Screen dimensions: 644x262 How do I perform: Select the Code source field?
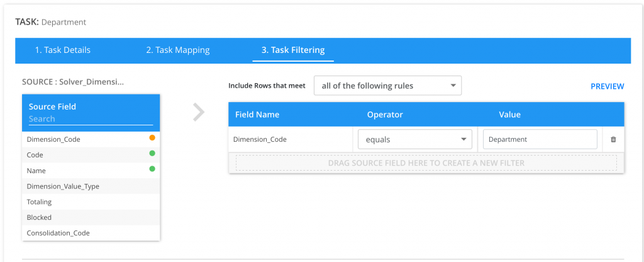point(35,155)
